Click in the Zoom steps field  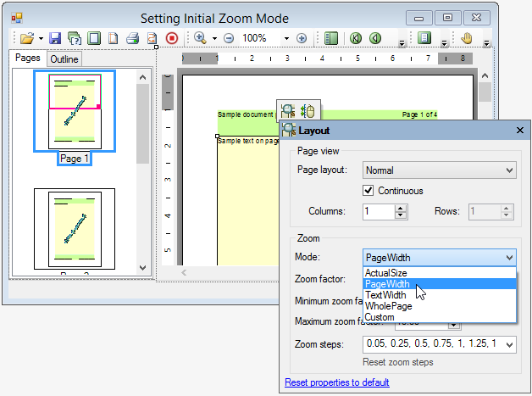(x=438, y=344)
